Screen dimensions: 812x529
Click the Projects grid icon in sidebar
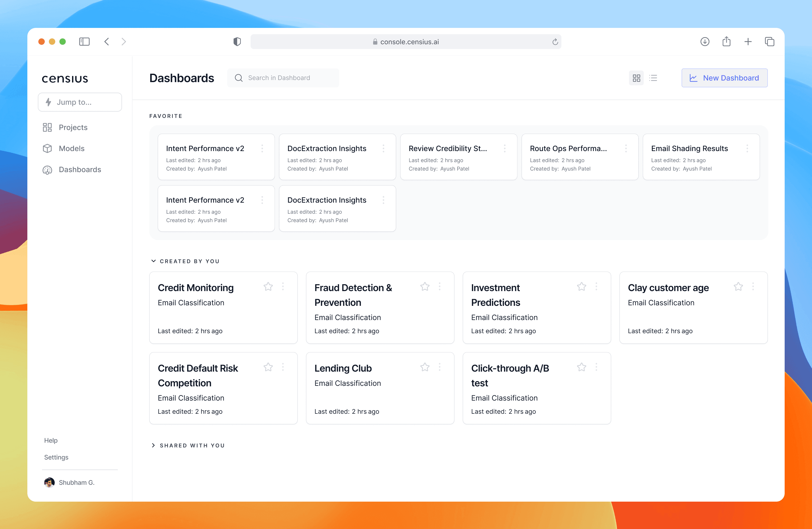coord(47,127)
